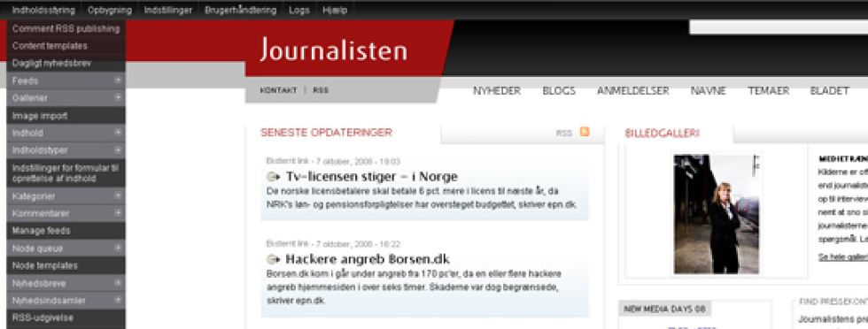Click external-link icon beside Hackere headline
Viewport: 868px width, 329px height.
coord(274,259)
